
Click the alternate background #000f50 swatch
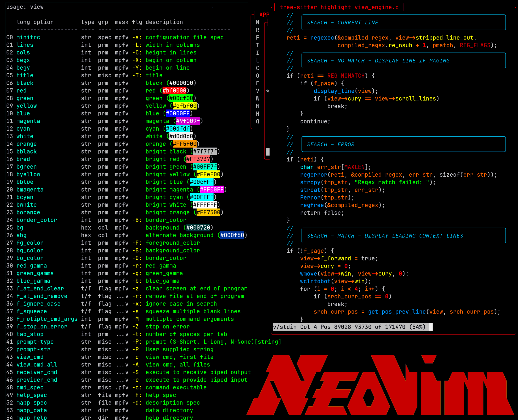tap(232, 235)
